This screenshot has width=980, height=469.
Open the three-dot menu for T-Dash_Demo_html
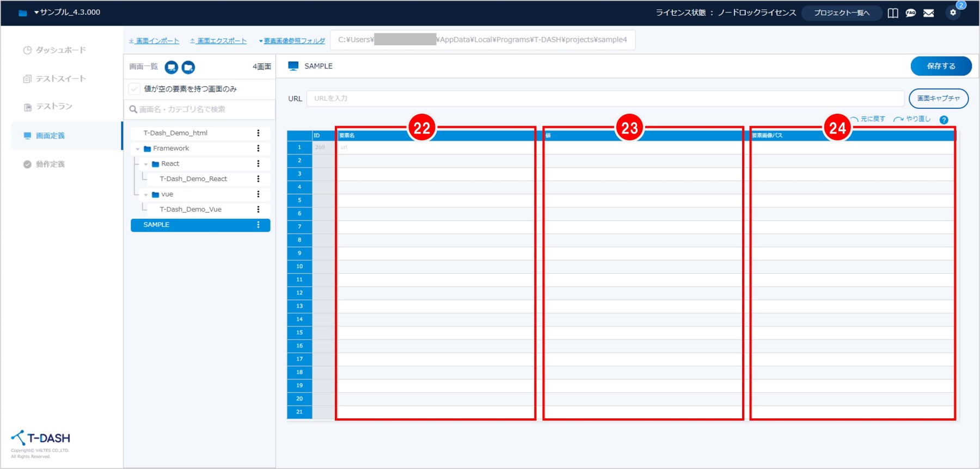click(258, 133)
